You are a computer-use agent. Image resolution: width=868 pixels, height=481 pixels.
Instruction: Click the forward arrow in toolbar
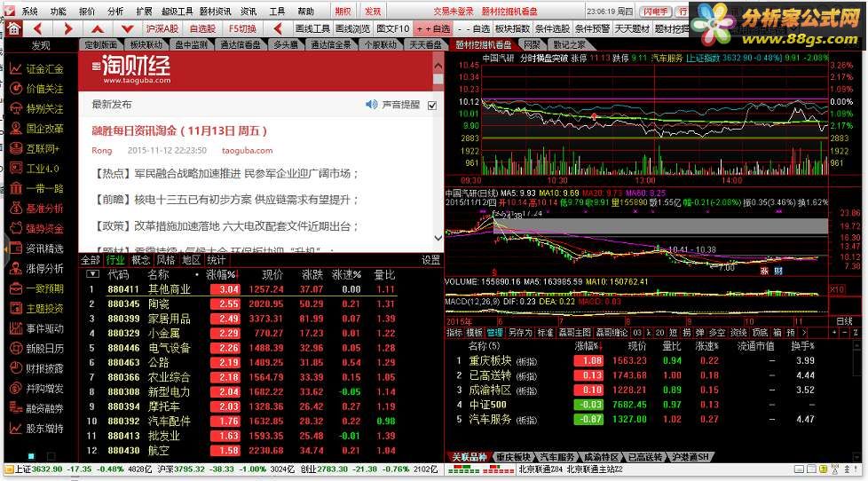pos(68,28)
